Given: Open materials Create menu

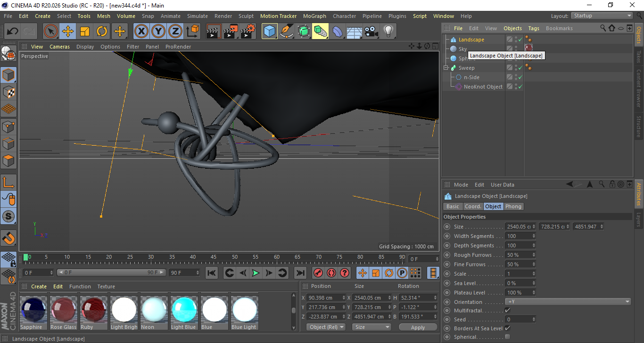Looking at the screenshot, I should tap(39, 286).
